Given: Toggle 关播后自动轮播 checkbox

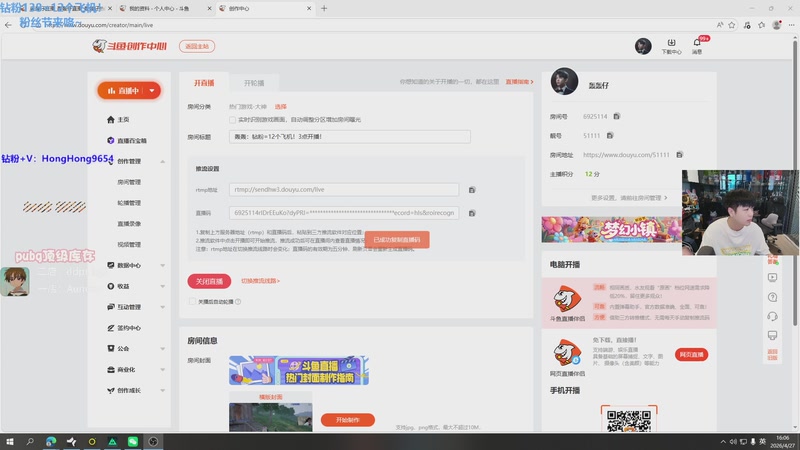Looking at the screenshot, I should coord(192,300).
